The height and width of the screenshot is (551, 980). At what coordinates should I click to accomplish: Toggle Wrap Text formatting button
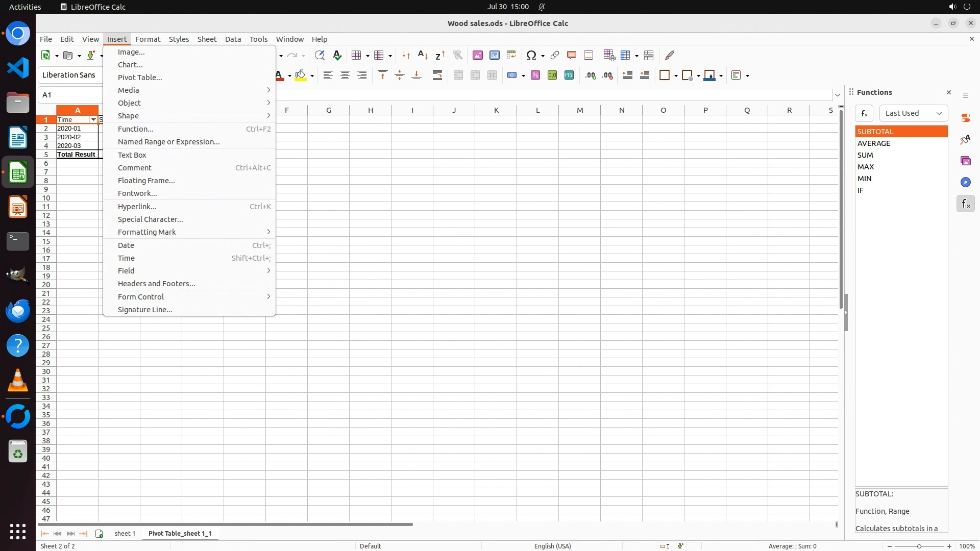(437, 76)
